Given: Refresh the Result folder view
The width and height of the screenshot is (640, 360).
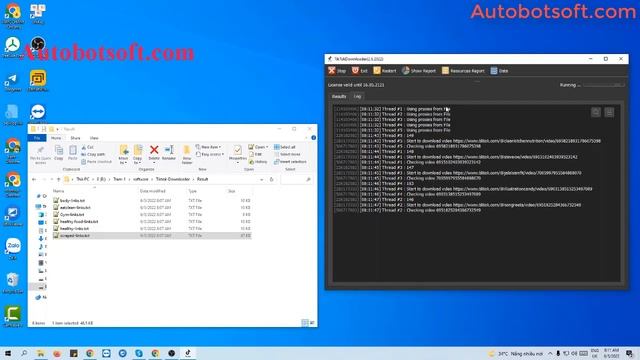Looking at the screenshot, I should 271,179.
